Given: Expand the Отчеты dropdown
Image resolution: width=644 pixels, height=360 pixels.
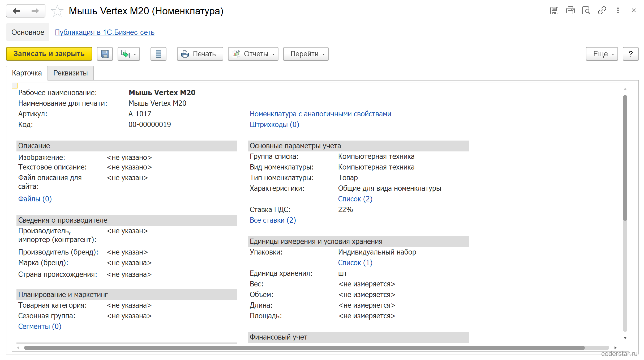Looking at the screenshot, I should click(x=253, y=54).
